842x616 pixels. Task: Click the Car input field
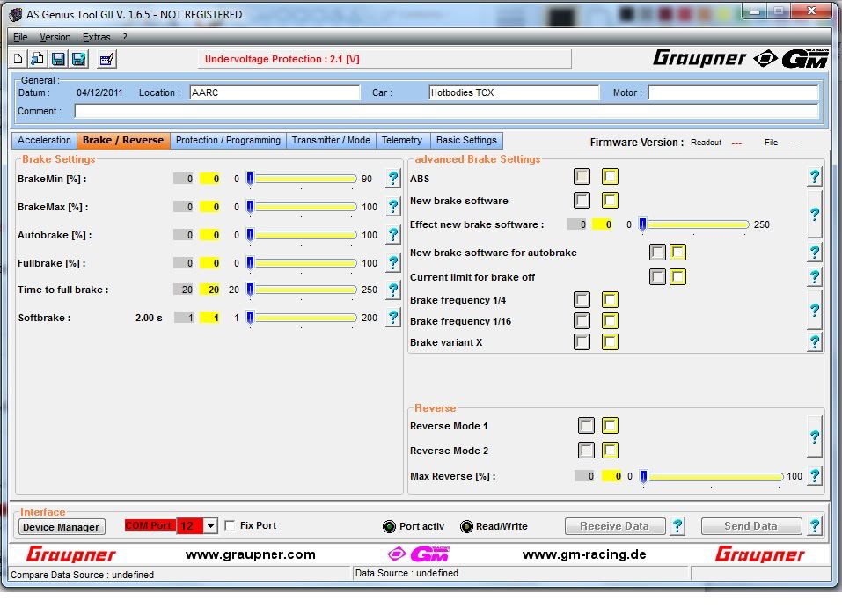514,92
